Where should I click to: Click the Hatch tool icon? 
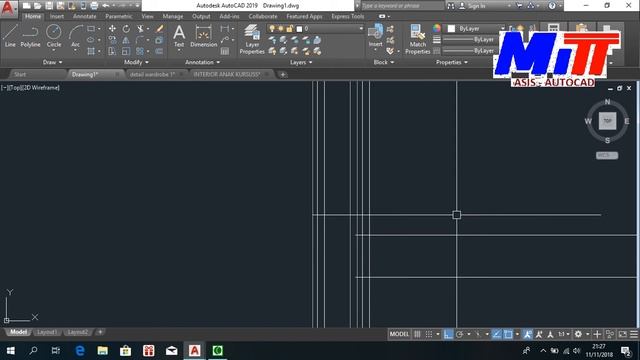click(x=91, y=51)
